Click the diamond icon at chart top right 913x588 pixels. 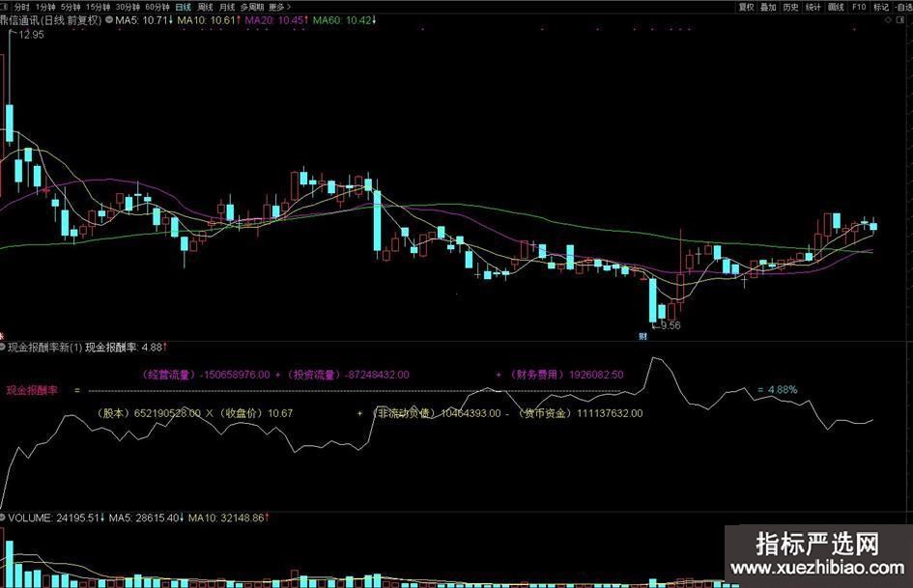tap(888, 20)
